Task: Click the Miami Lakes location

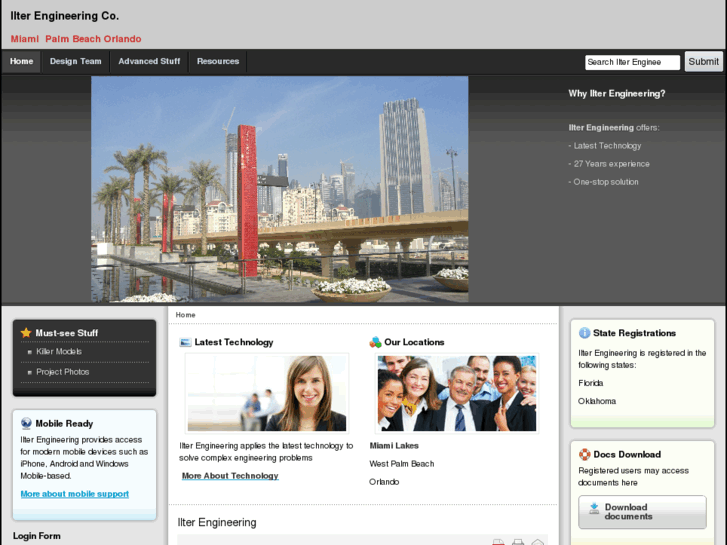Action: pyautogui.click(x=394, y=446)
